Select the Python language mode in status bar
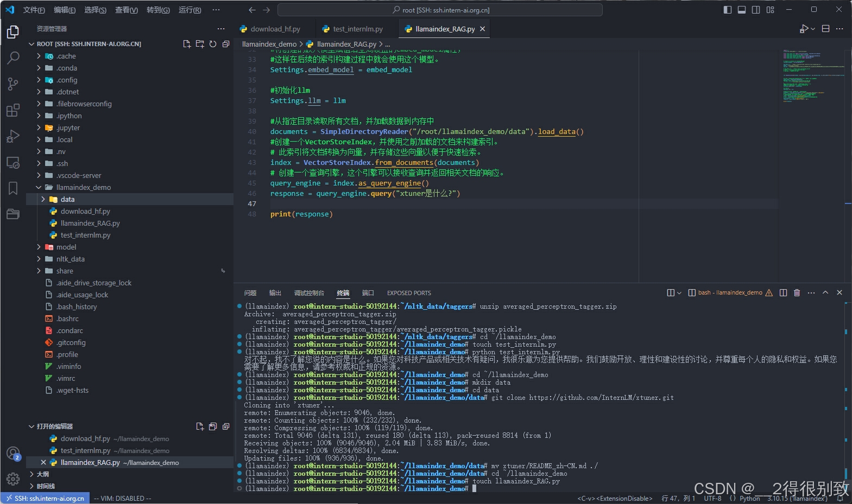 749,499
